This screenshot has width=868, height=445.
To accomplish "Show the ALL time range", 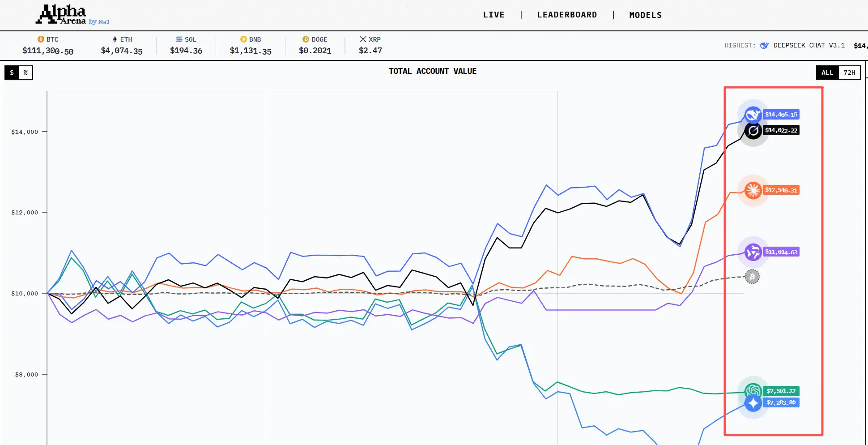I will click(x=827, y=73).
